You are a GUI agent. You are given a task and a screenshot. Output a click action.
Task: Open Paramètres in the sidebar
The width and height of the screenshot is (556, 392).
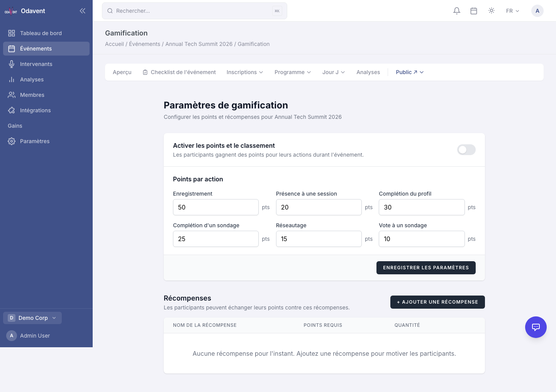pos(46,141)
